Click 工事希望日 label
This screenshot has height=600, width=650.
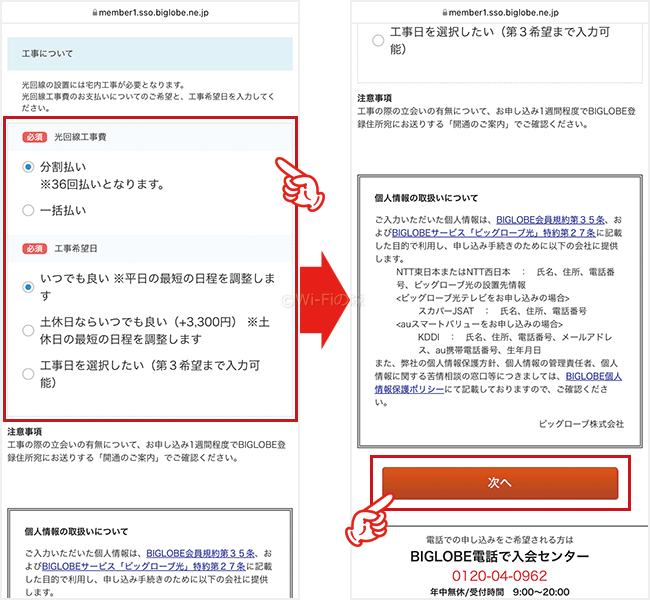(76, 248)
